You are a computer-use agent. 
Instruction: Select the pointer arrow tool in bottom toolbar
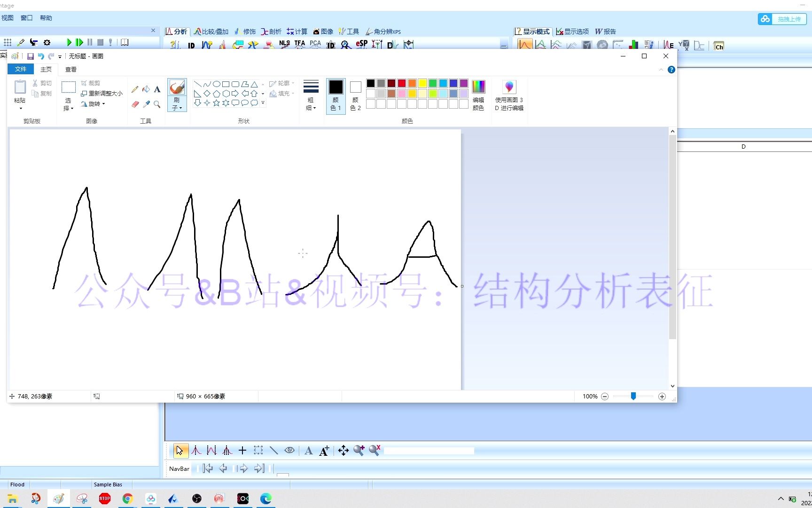click(x=180, y=451)
